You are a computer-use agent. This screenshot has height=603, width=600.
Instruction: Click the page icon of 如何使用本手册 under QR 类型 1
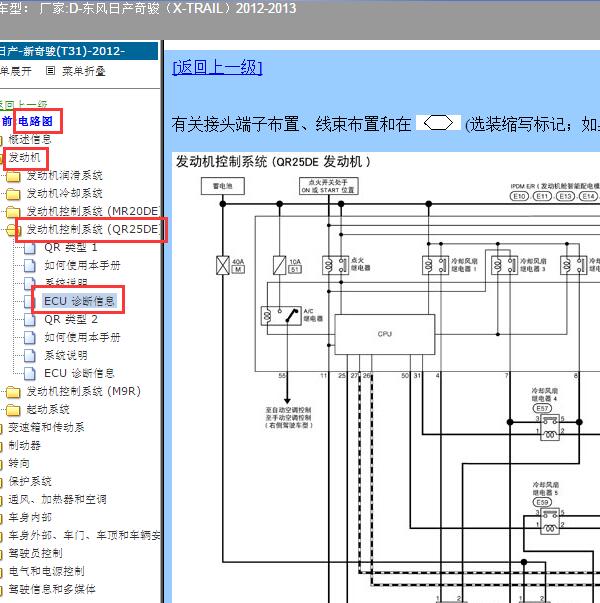(x=30, y=265)
